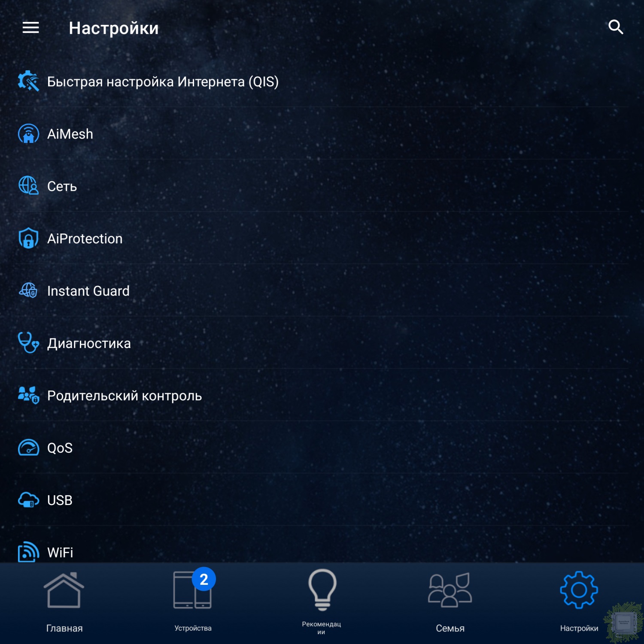Click the Диагностика stethoscope icon
The height and width of the screenshot is (644, 644).
coord(28,343)
